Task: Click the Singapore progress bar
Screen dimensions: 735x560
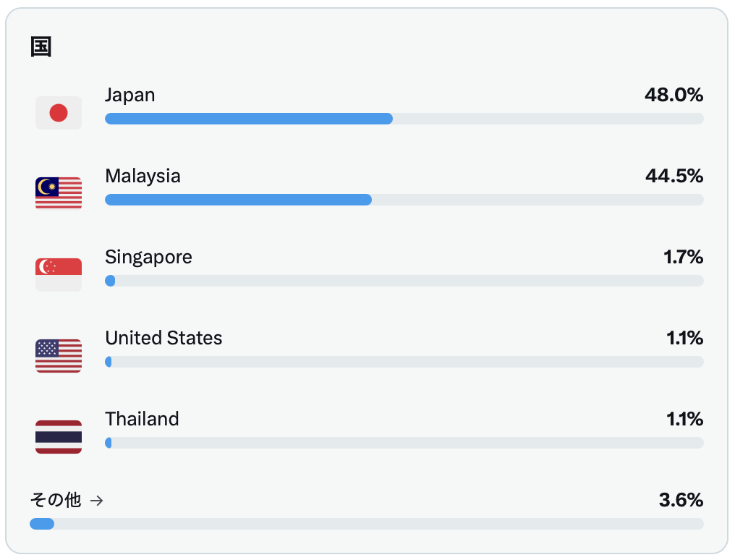Action: tap(404, 281)
